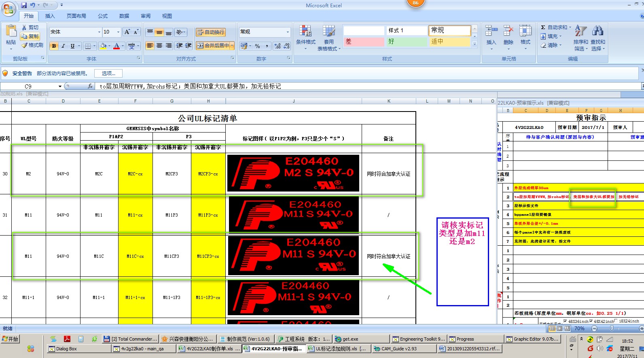Click the Paste clipboard icon
Viewport: 644px width, 358px height.
click(x=11, y=32)
